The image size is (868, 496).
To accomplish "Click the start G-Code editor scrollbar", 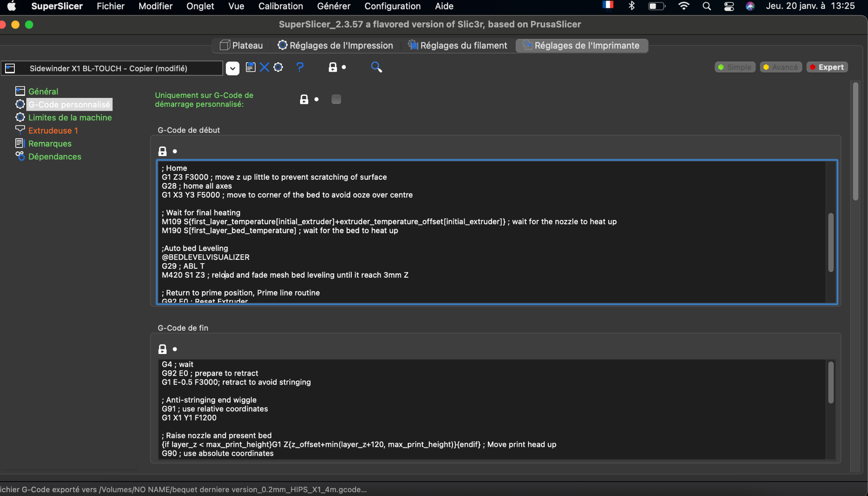I will pos(831,242).
